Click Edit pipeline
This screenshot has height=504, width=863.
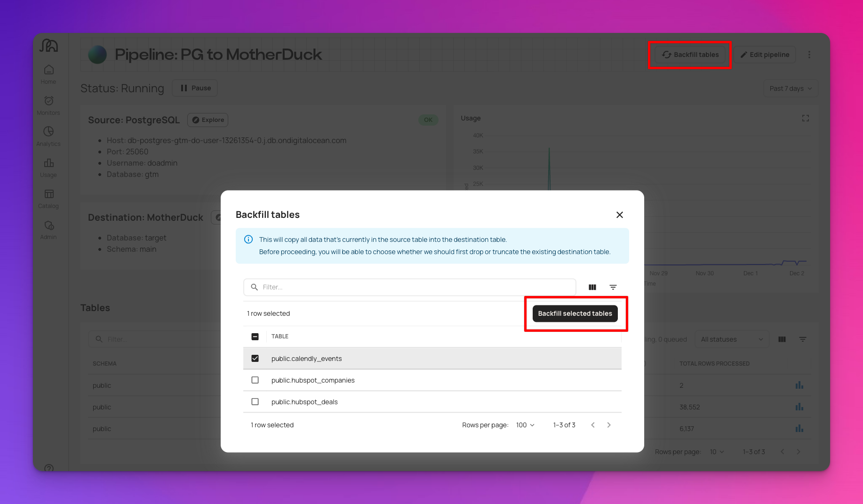(765, 55)
